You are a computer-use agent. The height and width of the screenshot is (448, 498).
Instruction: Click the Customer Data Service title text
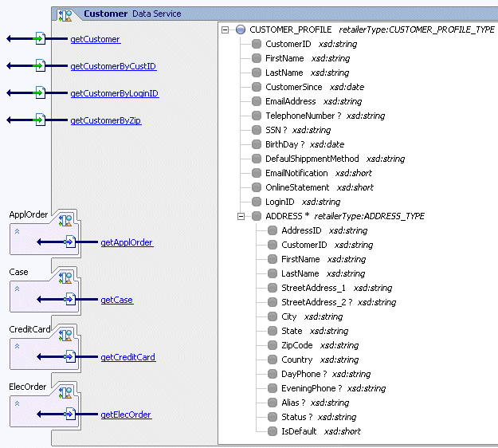point(132,14)
